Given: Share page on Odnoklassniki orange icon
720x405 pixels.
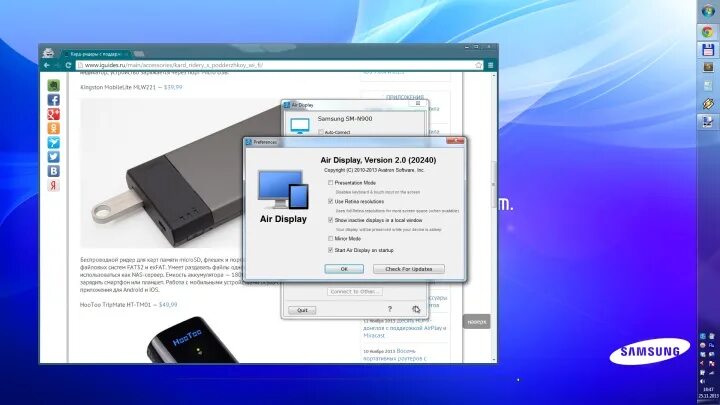Looking at the screenshot, I should click(x=53, y=128).
